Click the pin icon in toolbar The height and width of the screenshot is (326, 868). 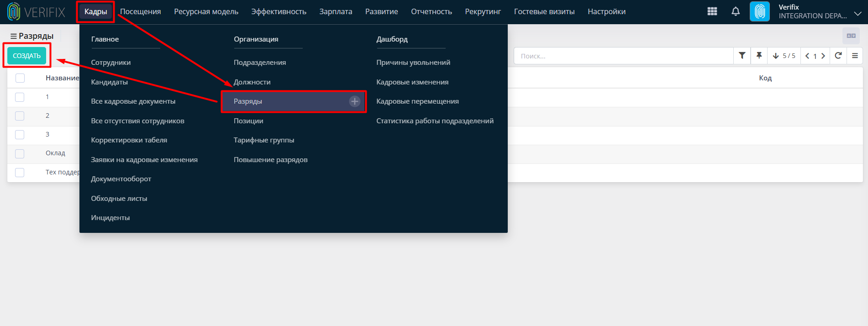pos(759,56)
